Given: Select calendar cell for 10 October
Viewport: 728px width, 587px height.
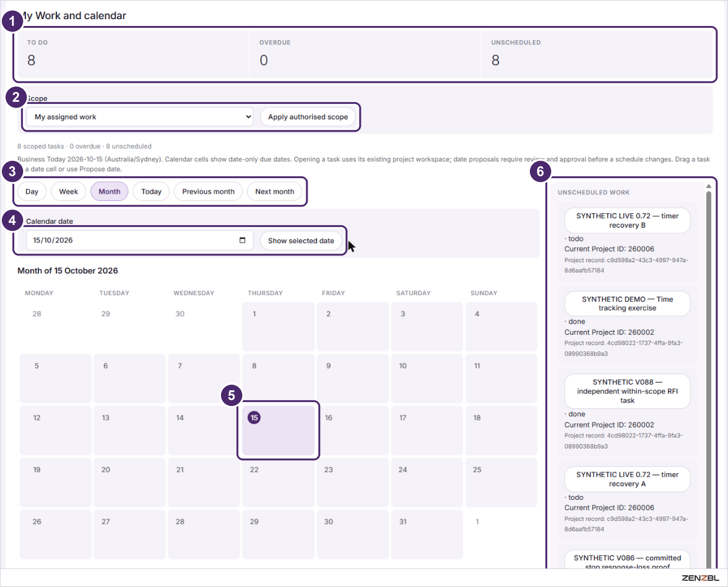Looking at the screenshot, I should (x=427, y=378).
